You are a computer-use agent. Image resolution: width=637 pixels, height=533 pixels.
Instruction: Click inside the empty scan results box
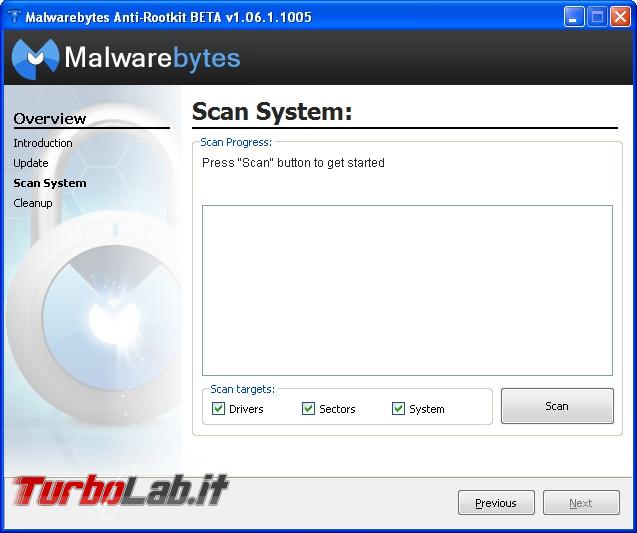coord(407,290)
